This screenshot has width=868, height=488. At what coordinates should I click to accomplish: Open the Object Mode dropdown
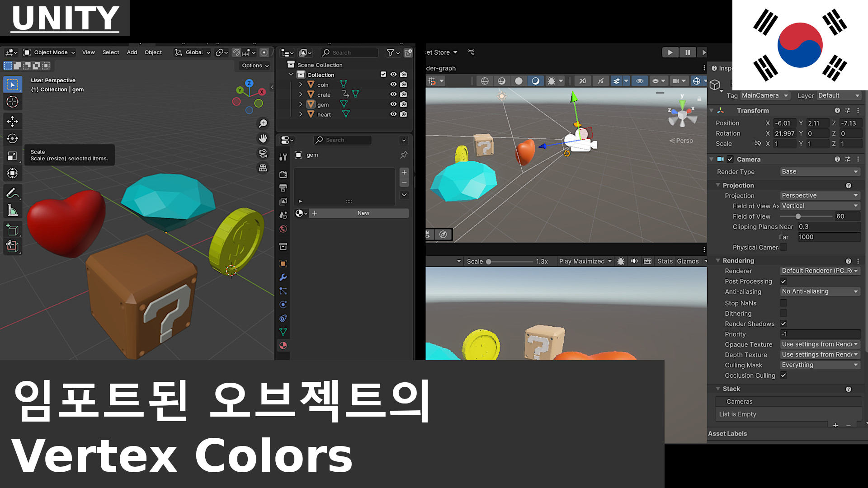coord(49,52)
